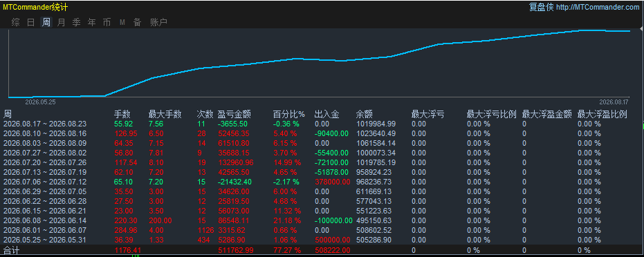Click the 百分比% column header
The image size is (644, 257).
289,115
